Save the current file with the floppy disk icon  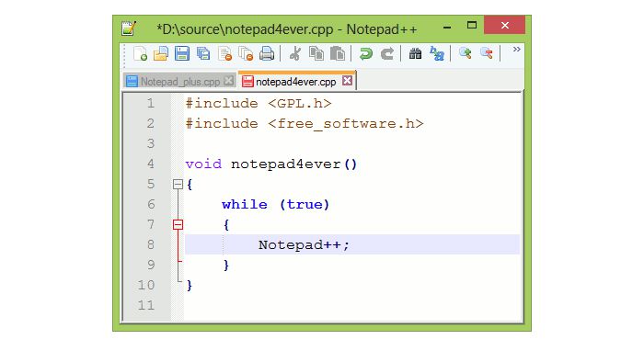[182, 53]
